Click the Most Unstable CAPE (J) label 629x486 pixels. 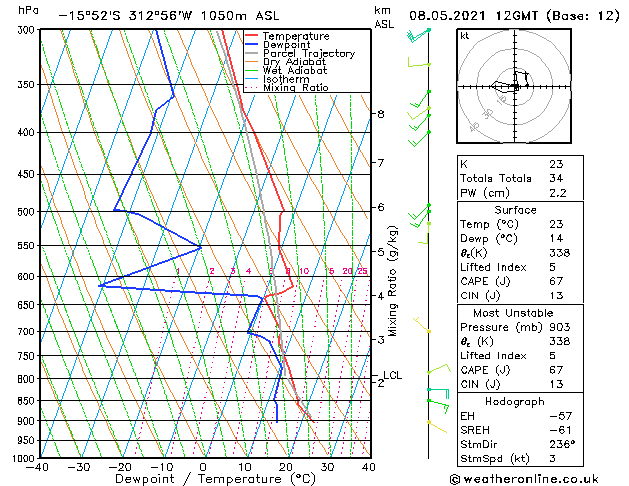click(x=485, y=370)
